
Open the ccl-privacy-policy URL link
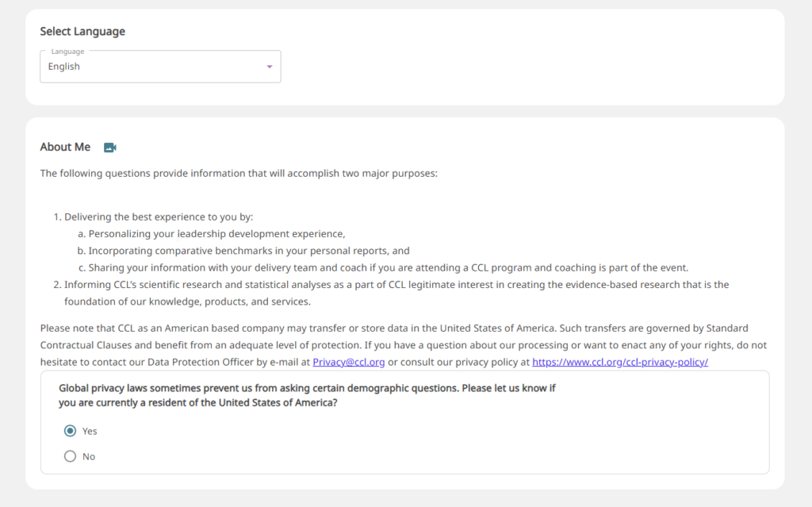point(620,362)
